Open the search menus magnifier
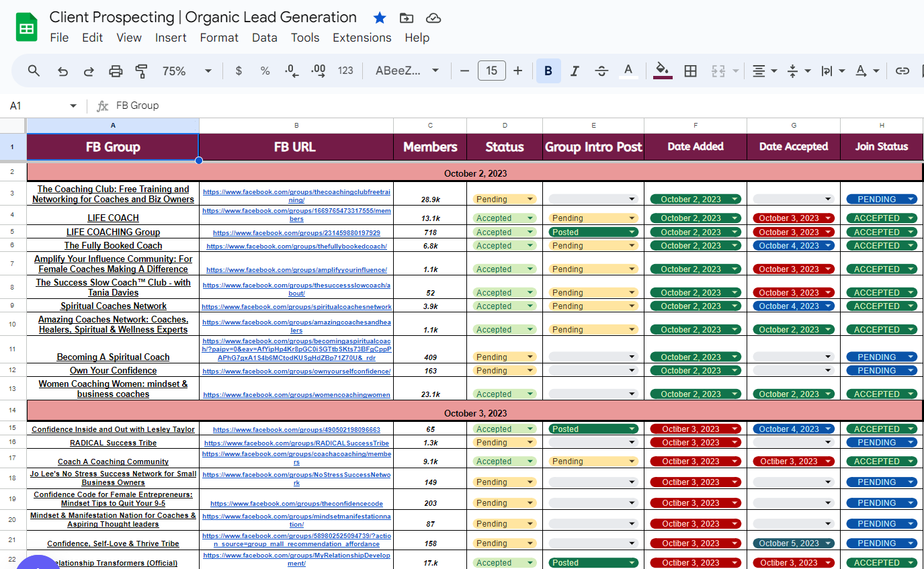The width and height of the screenshot is (924, 569). pos(34,71)
